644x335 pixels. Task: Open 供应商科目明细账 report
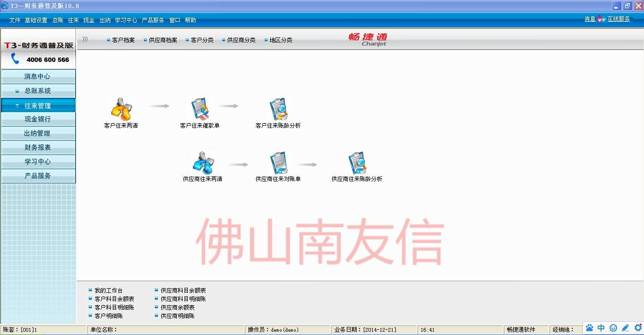click(184, 299)
